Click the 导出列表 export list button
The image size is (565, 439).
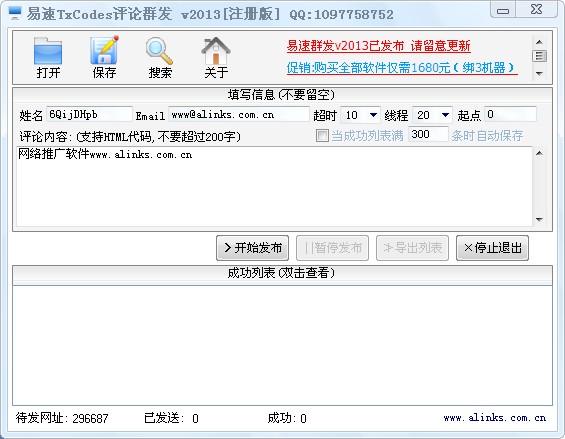click(x=412, y=248)
